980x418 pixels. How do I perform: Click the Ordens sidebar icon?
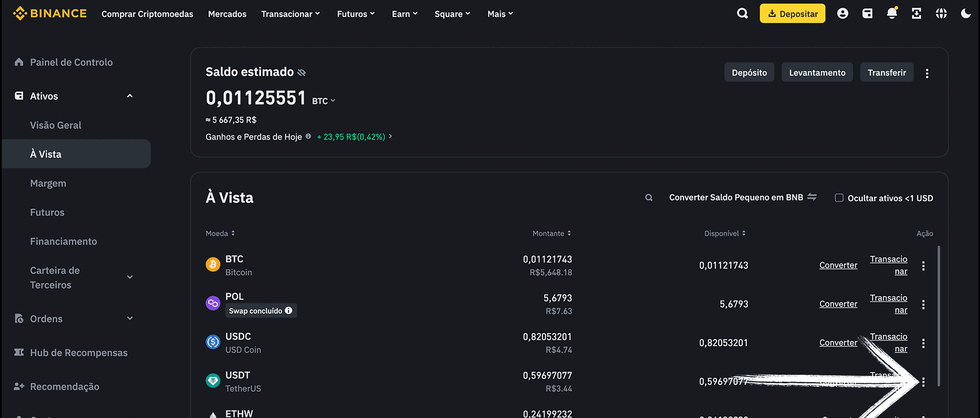[19, 318]
